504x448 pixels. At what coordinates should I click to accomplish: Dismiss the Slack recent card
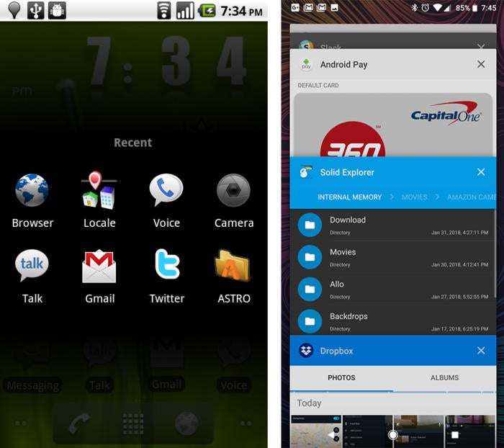[481, 47]
